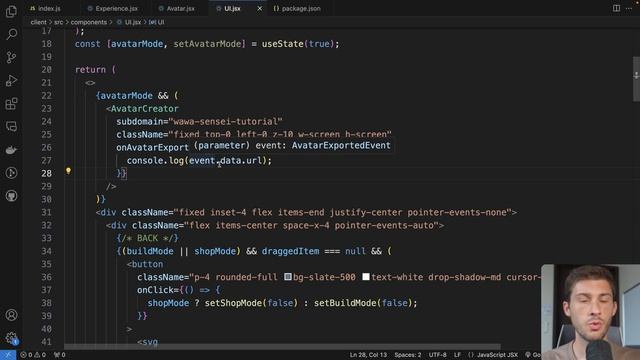640x360 pixels.
Task: Click the webcam video overlay
Action: click(590, 312)
